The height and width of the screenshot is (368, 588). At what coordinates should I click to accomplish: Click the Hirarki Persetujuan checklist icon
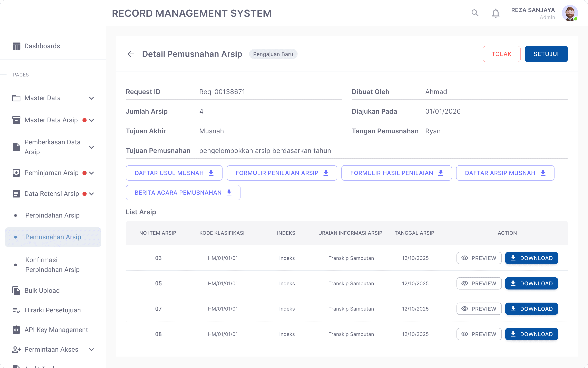point(16,310)
